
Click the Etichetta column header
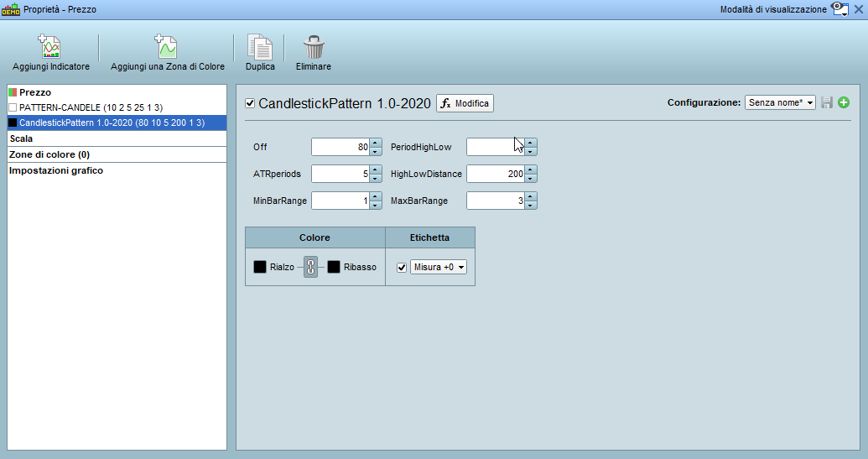tap(430, 237)
